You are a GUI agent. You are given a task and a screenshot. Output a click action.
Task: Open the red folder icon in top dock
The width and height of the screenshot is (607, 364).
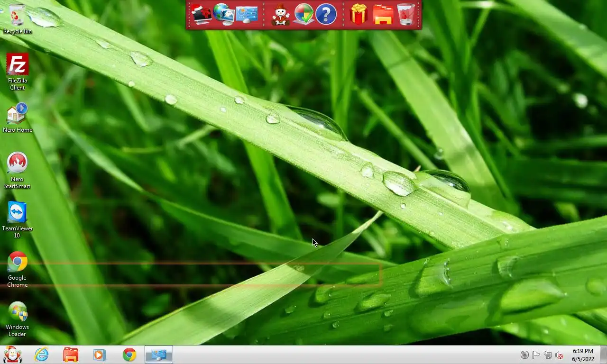pyautogui.click(x=383, y=15)
